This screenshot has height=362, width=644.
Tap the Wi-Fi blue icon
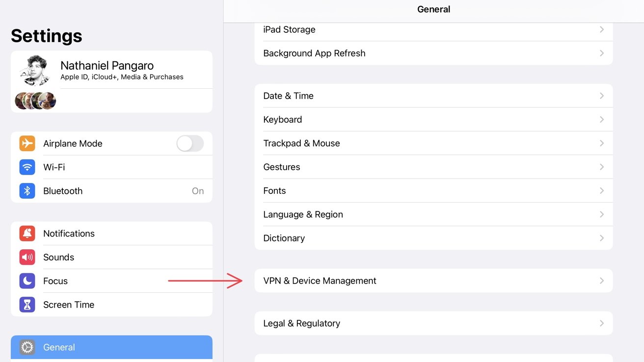click(x=27, y=167)
